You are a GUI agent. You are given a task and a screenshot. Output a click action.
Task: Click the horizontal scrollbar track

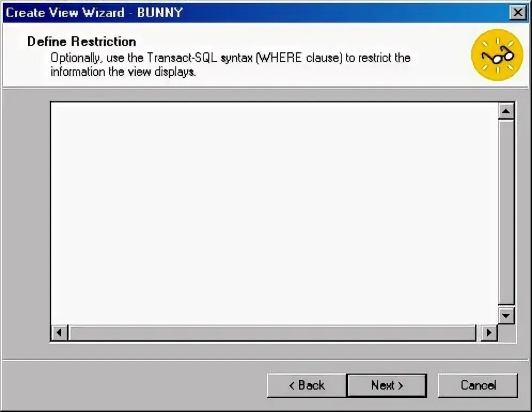coord(274,332)
